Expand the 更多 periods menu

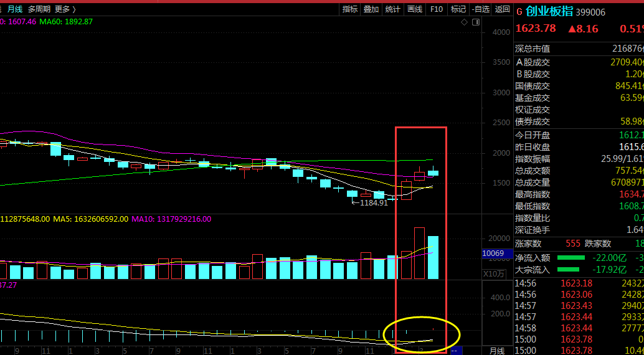click(65, 9)
